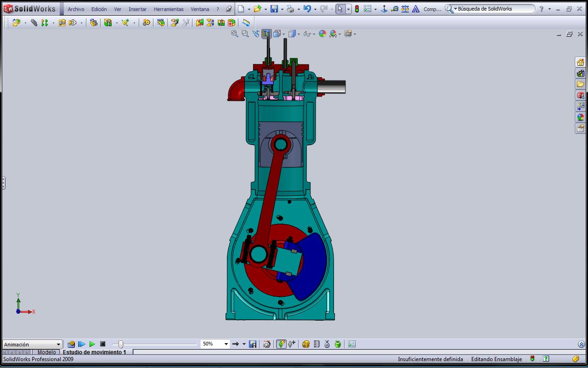Open the Animation wizard icon
The image size is (588, 368).
tap(267, 344)
